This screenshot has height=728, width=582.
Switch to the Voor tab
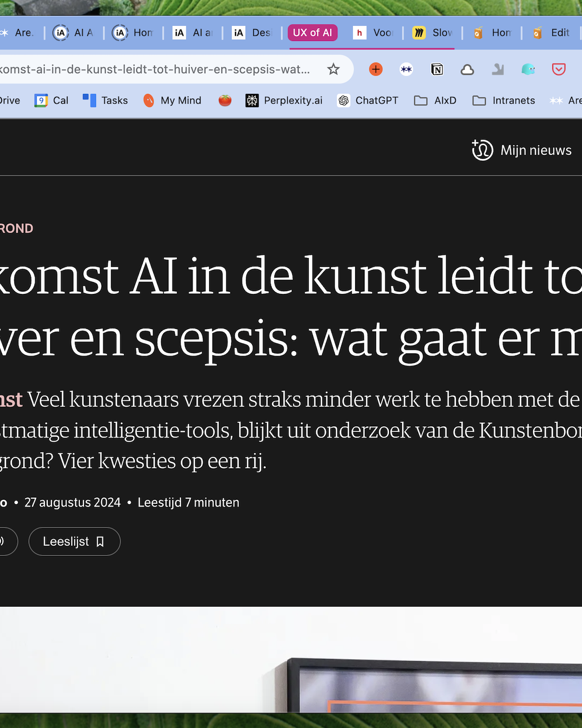click(373, 33)
